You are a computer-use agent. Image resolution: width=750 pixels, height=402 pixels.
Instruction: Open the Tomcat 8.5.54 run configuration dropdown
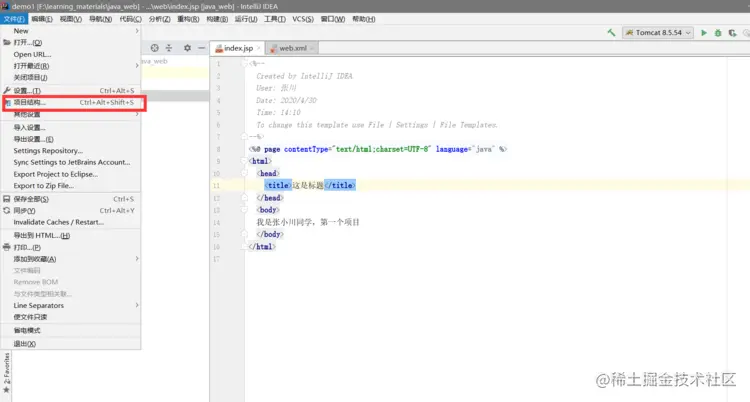coord(658,33)
